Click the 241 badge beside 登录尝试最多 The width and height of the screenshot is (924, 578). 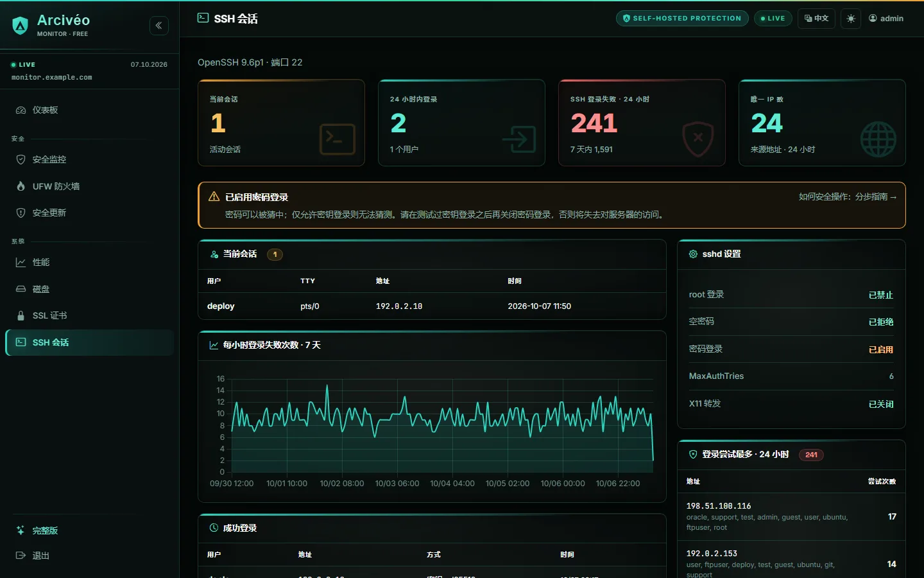811,455
